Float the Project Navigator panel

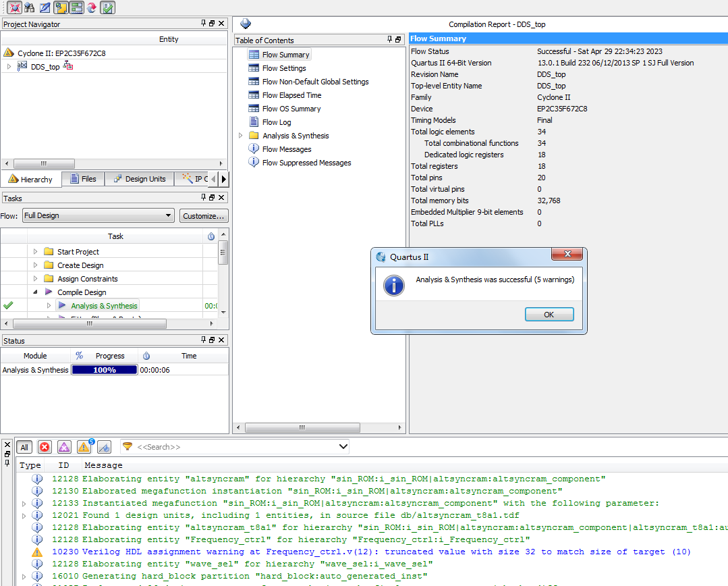coord(212,23)
